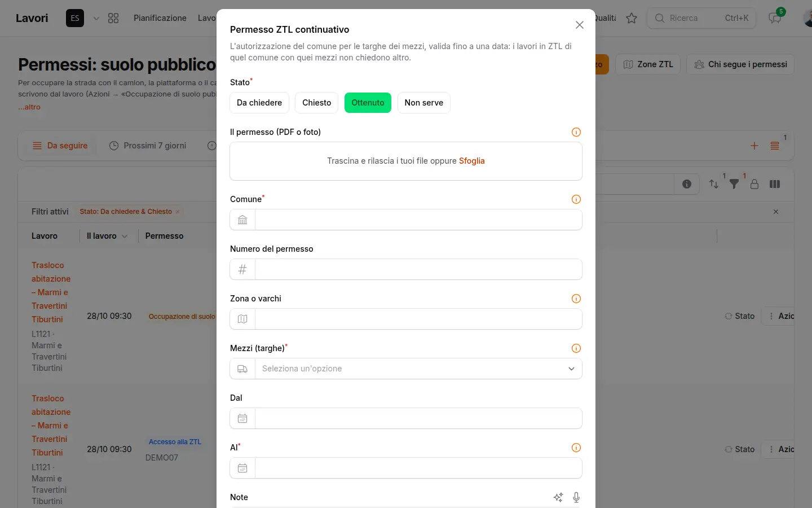Viewport: 812px width, 508px height.
Task: Open the Pianificazione menu
Action: pos(160,18)
